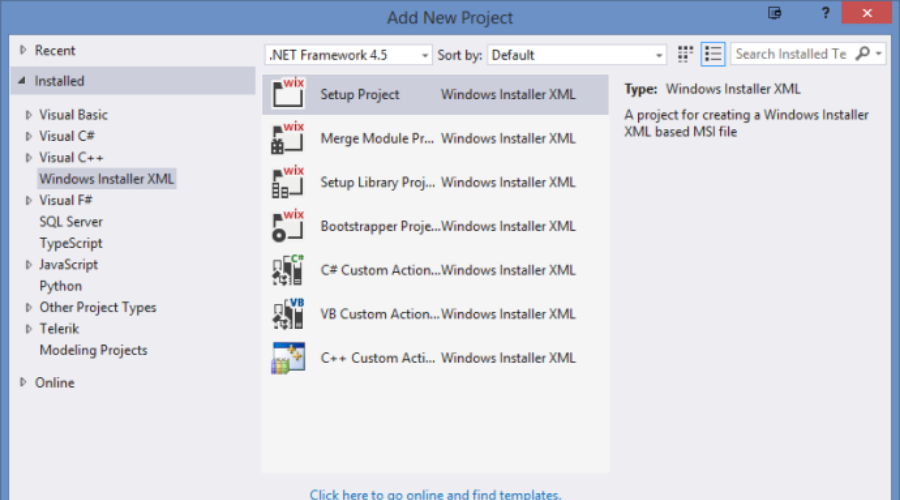This screenshot has width=900, height=500.
Task: Select 'C++ Custom Acti...' template name
Action: [377, 358]
